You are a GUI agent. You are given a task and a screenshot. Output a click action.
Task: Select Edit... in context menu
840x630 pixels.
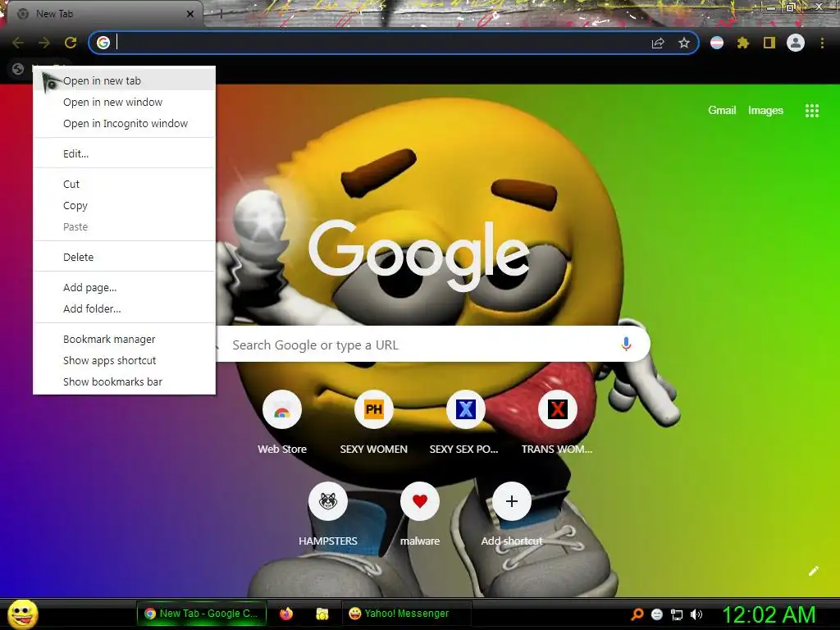[125, 153]
